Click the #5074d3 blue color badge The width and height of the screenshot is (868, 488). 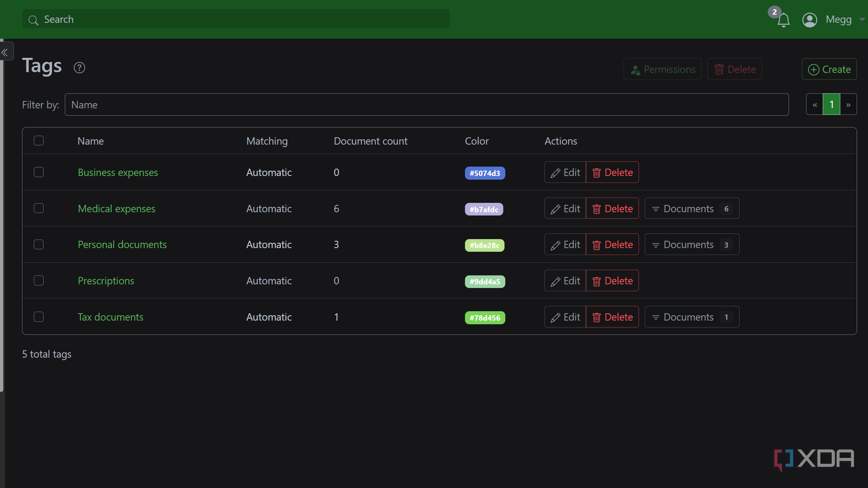[x=485, y=173]
